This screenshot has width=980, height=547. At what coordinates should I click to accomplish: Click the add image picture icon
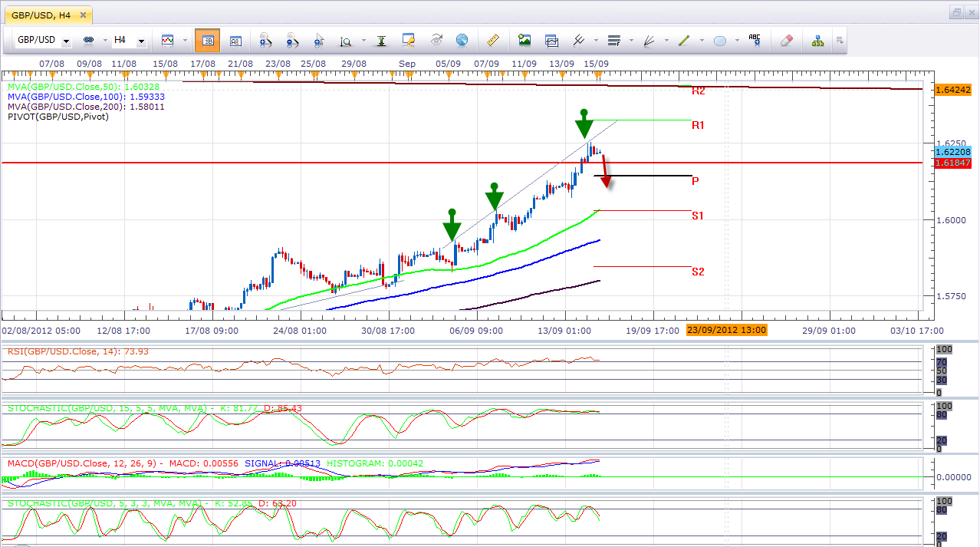(x=525, y=40)
